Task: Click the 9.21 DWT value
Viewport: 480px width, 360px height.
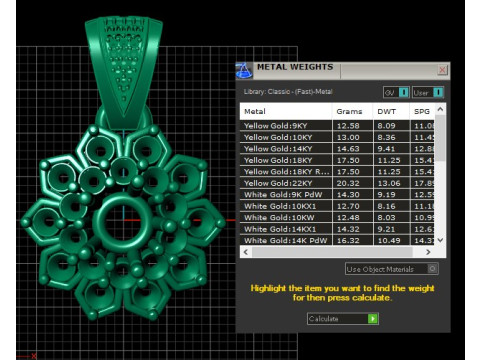Action: [386, 229]
